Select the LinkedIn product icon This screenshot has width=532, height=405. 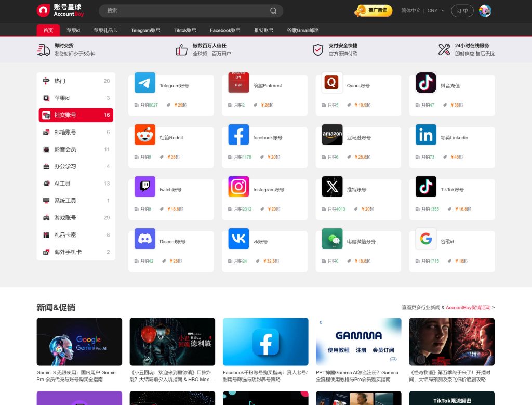(x=425, y=135)
